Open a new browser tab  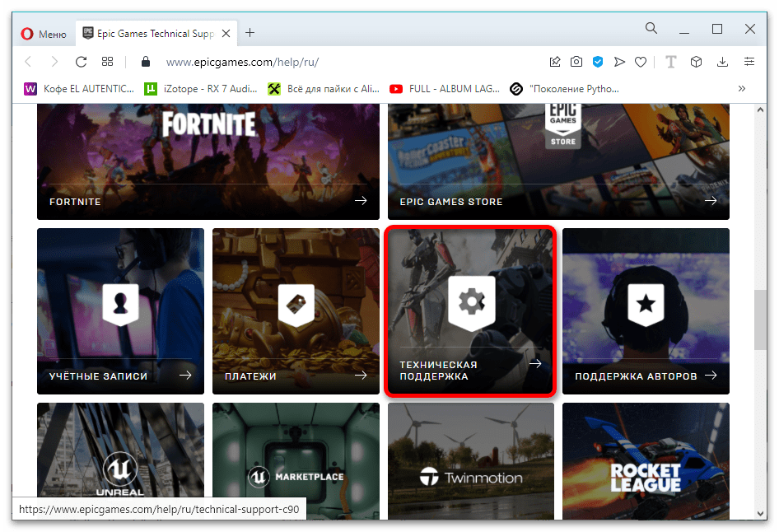(250, 33)
